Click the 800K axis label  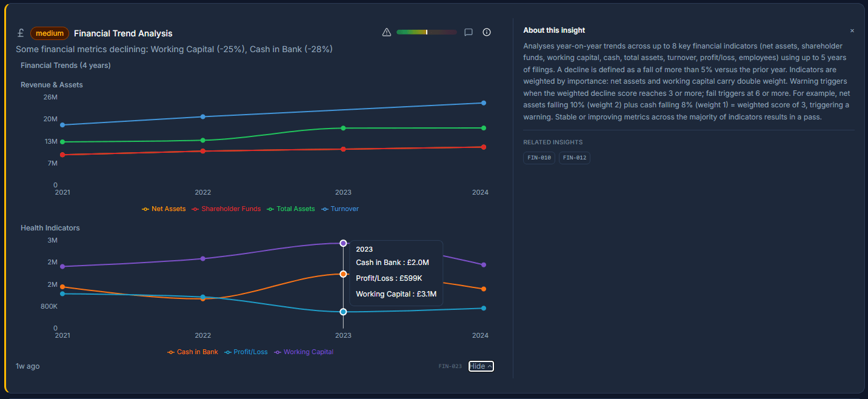pyautogui.click(x=49, y=307)
